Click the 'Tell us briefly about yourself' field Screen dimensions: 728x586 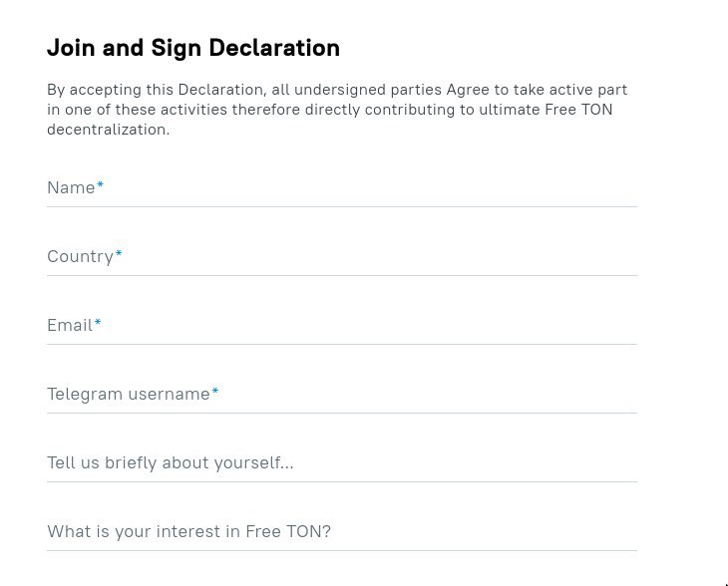pyautogui.click(x=342, y=463)
